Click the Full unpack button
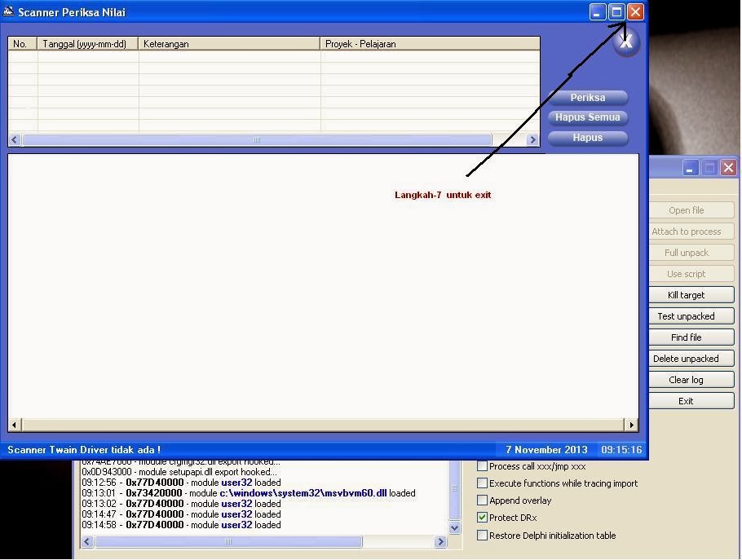The height and width of the screenshot is (560, 742). [691, 252]
